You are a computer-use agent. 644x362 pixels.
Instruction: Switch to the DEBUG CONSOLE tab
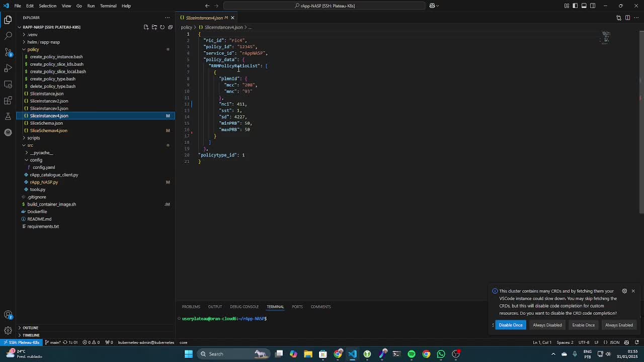(x=244, y=307)
